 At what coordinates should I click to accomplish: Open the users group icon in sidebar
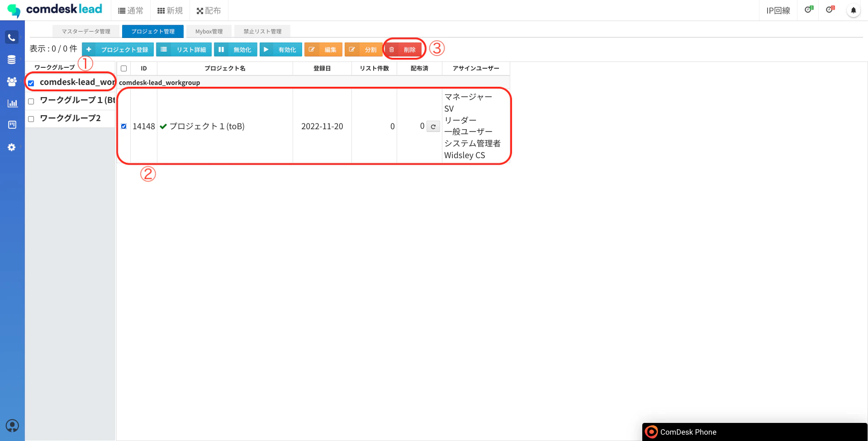click(12, 81)
